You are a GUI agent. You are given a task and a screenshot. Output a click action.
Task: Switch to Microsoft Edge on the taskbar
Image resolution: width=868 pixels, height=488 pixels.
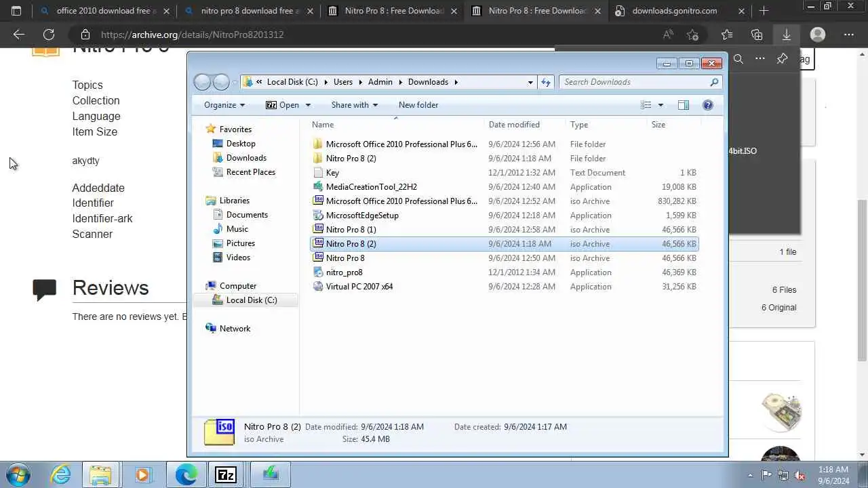[x=186, y=474]
